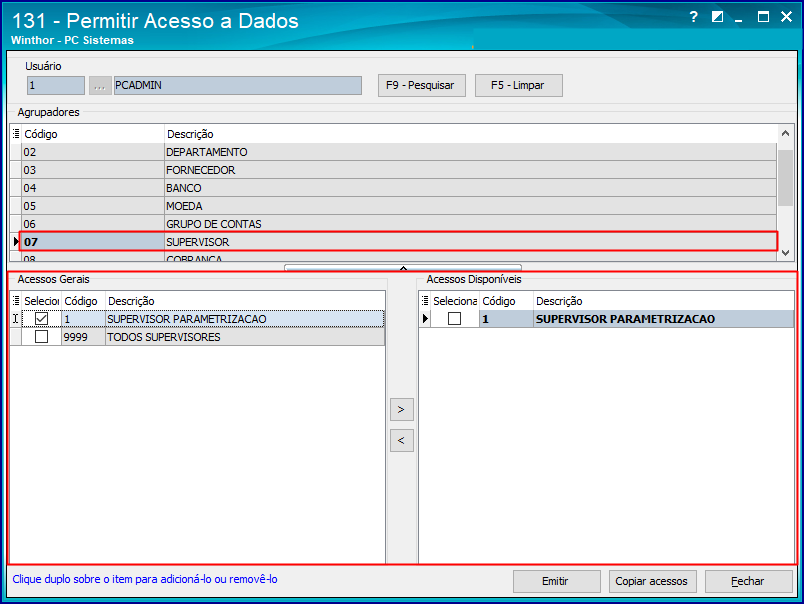Remove access using the < arrow button
The image size is (804, 604).
click(x=401, y=440)
